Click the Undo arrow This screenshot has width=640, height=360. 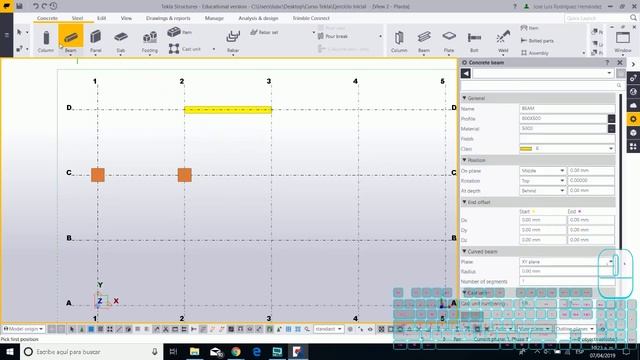(36, 6)
